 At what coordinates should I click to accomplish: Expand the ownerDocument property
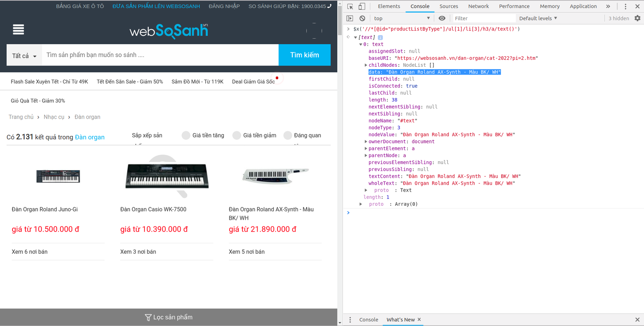coord(366,142)
